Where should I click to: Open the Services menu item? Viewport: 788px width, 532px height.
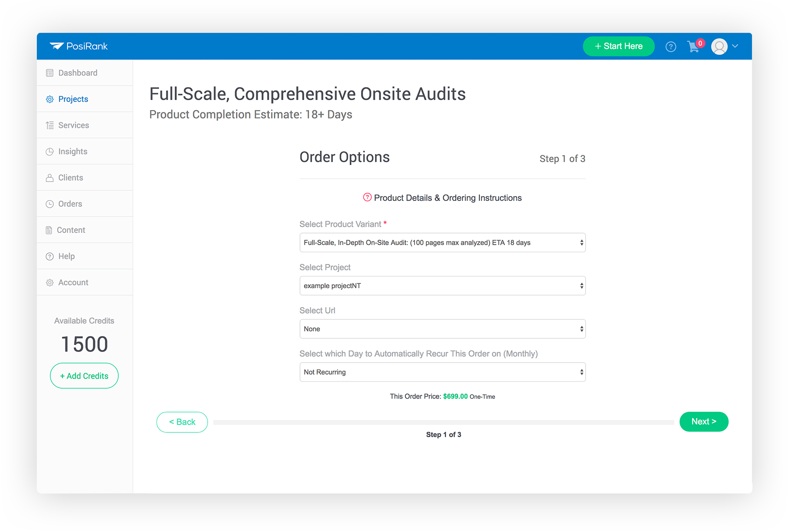85,125
